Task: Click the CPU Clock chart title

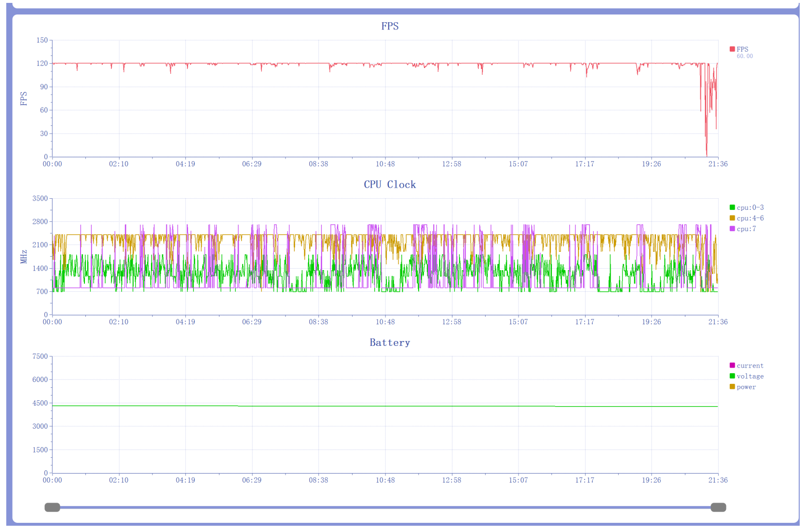Action: tap(390, 184)
